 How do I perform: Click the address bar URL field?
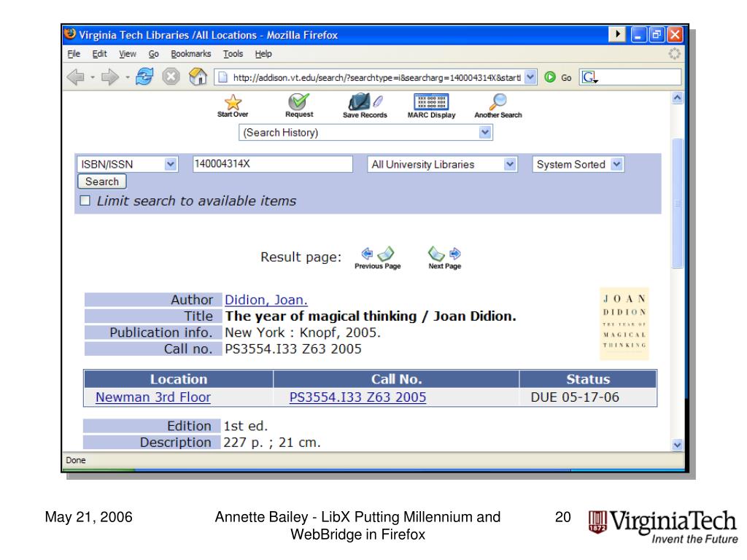pos(376,77)
